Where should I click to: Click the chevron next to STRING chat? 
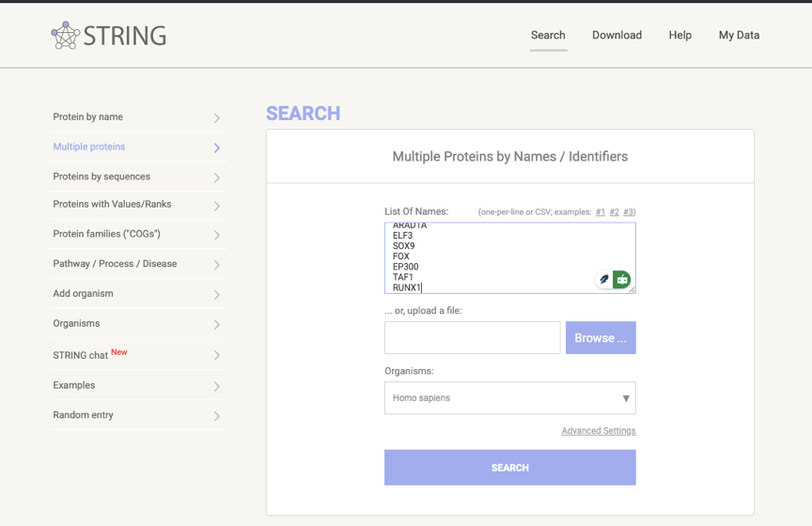pos(217,355)
